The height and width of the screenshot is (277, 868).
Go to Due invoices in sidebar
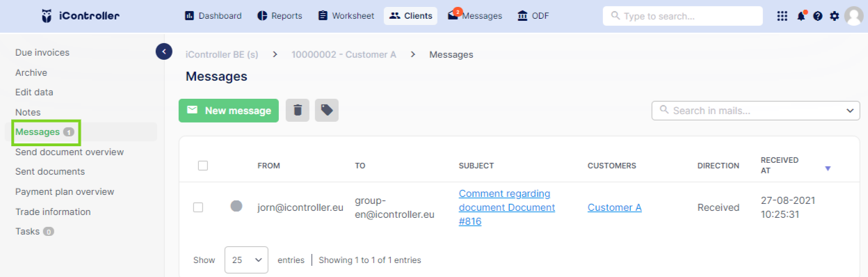(x=42, y=52)
